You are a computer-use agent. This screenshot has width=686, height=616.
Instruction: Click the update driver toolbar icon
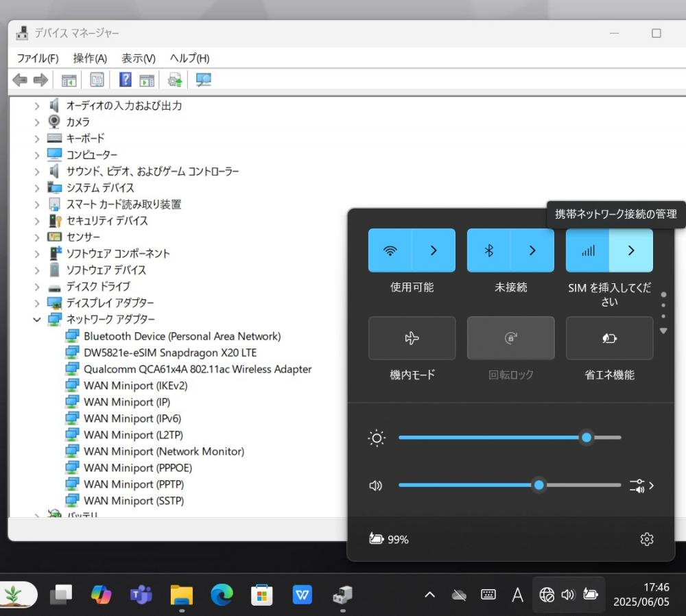coord(175,80)
